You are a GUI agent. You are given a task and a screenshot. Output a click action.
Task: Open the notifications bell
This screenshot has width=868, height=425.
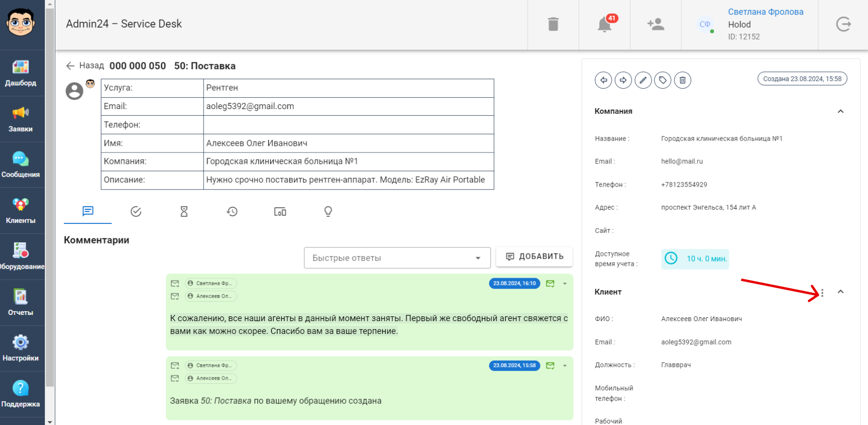tap(604, 24)
